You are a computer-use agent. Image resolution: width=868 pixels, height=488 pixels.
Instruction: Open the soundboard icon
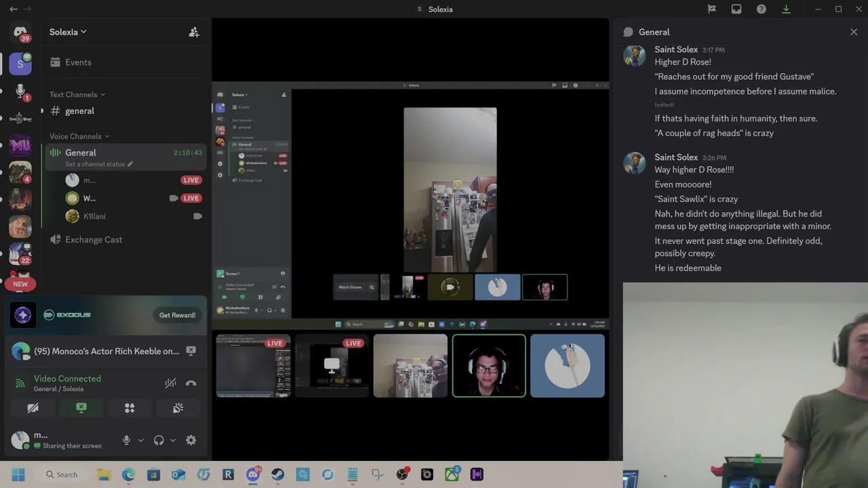[x=178, y=408]
